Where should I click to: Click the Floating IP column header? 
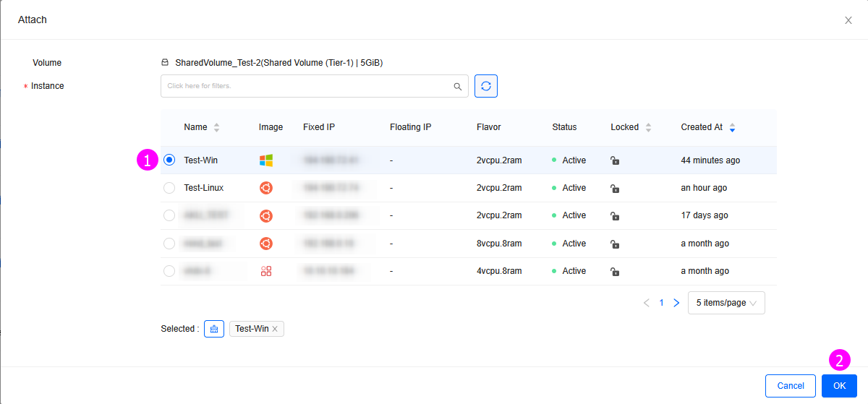pyautogui.click(x=411, y=127)
